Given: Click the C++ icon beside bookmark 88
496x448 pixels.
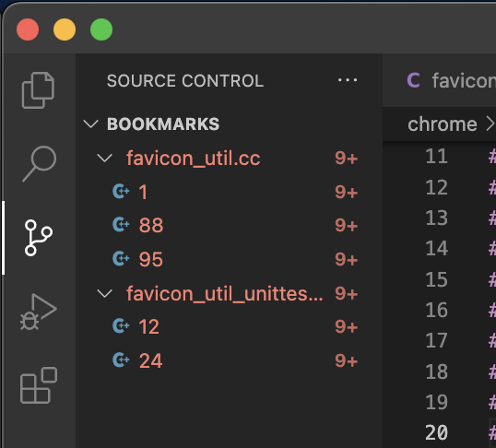Looking at the screenshot, I should click(121, 225).
